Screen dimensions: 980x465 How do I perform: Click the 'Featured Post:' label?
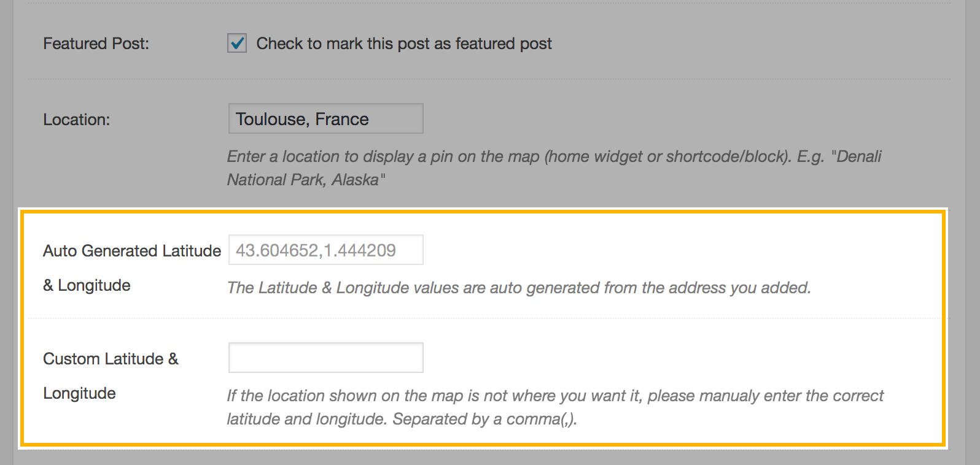pos(96,43)
